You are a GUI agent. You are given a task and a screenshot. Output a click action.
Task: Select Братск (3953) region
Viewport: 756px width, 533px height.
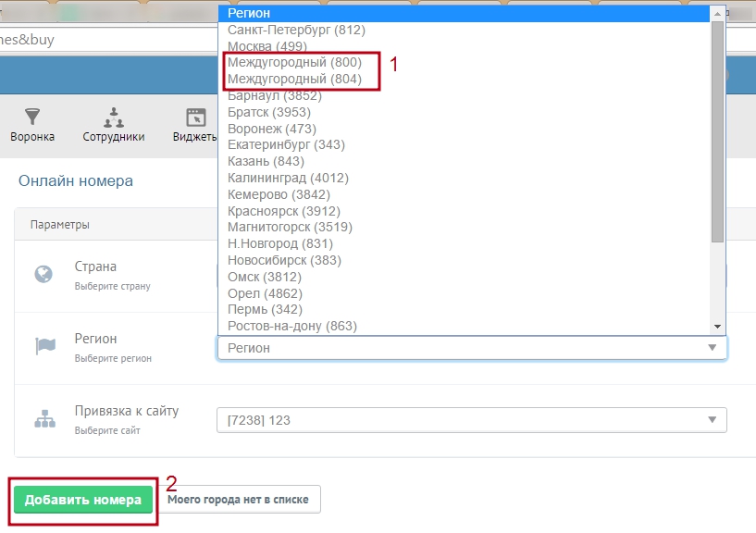[465, 112]
